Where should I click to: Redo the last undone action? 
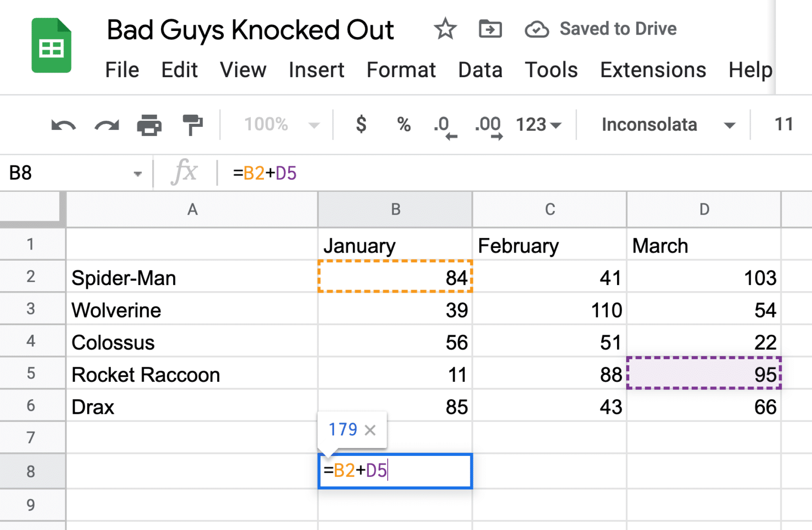pos(107,125)
